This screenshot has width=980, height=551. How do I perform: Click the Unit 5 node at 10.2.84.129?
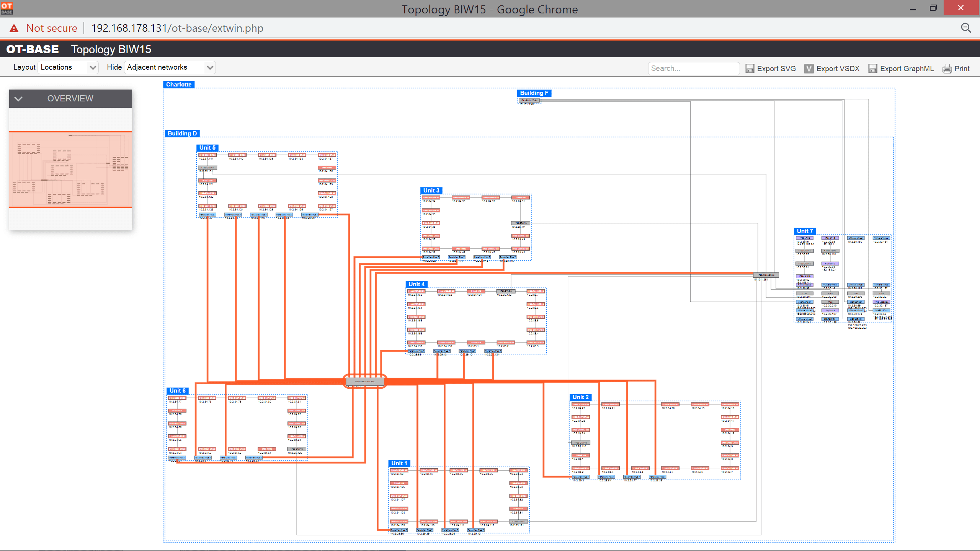click(327, 181)
